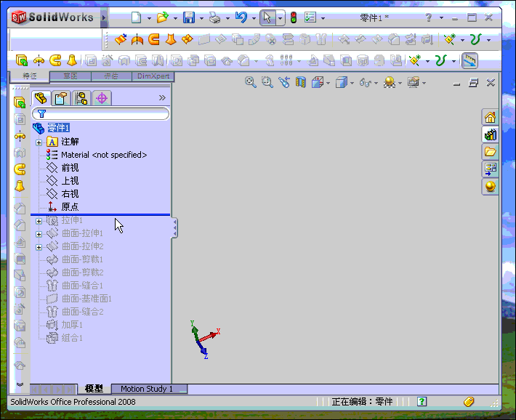Click the blue rollback bar in tree

(100, 214)
